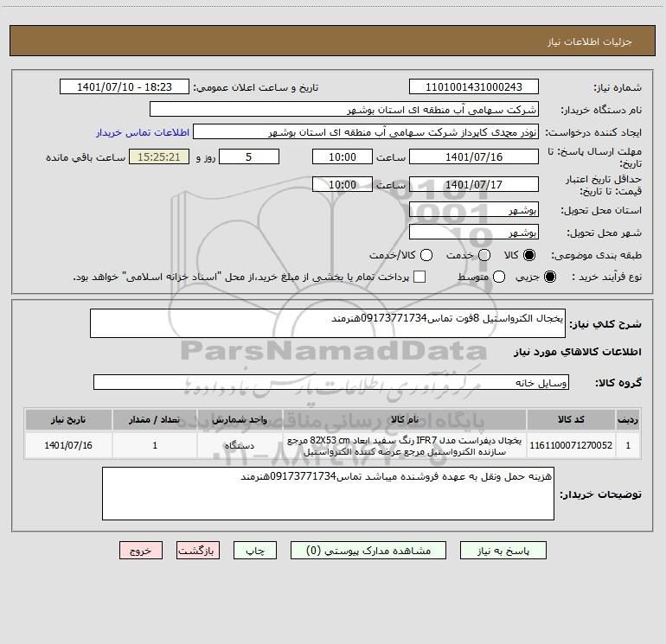
Task: Click the خروج exit button
Action: 141,551
